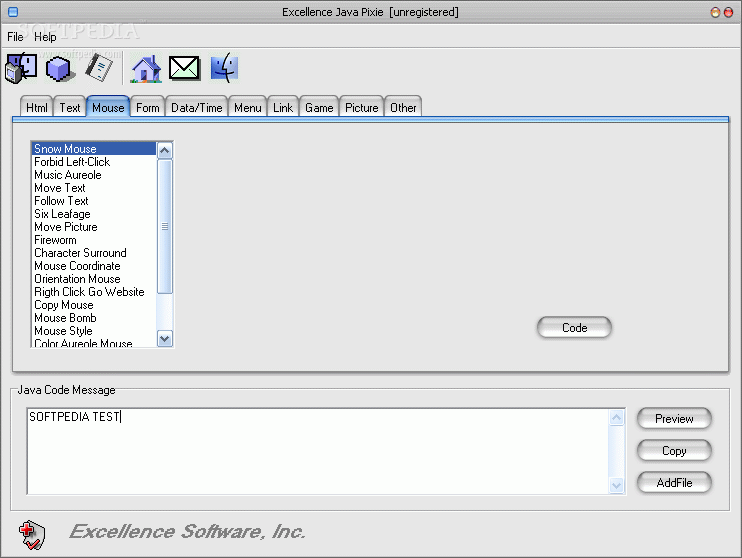Select Rigth Click Go Website item
Image resolution: width=742 pixels, height=558 pixels.
pos(94,292)
